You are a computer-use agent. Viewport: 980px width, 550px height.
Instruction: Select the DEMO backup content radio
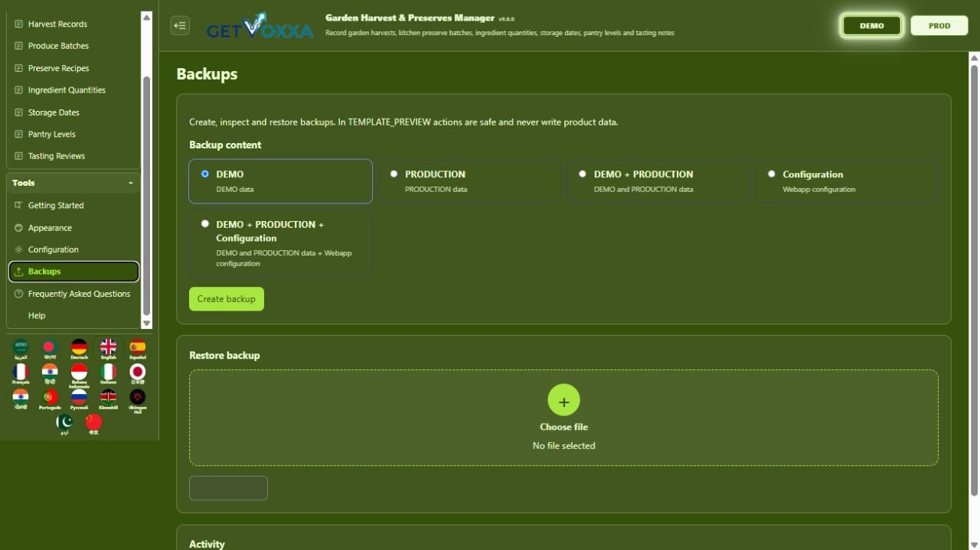[204, 174]
